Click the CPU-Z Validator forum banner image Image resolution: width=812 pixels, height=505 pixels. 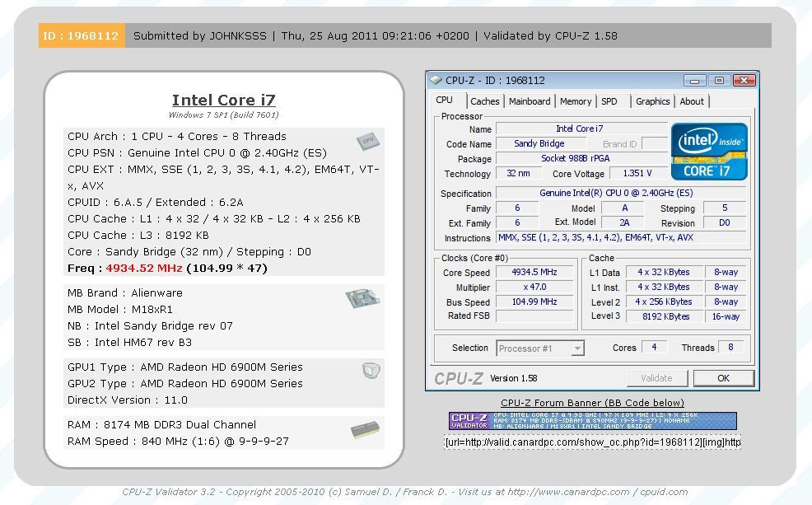pos(592,421)
